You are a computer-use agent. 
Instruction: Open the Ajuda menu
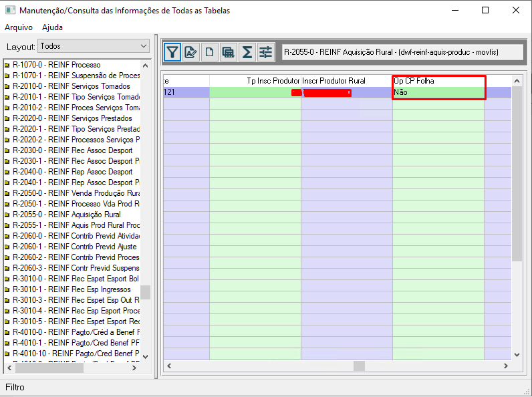pos(52,27)
